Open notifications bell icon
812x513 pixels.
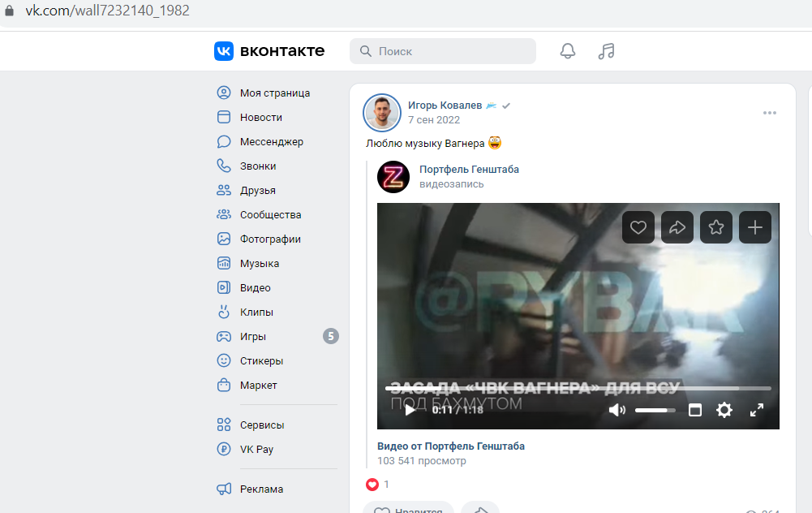568,51
